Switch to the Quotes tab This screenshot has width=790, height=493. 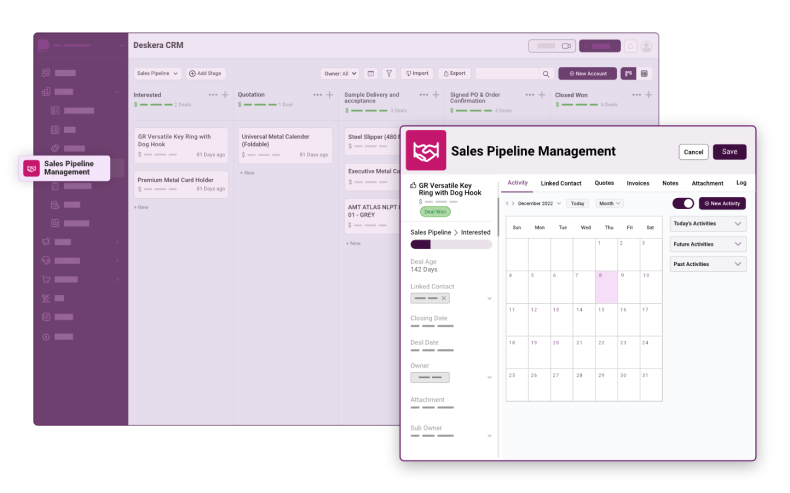click(604, 183)
